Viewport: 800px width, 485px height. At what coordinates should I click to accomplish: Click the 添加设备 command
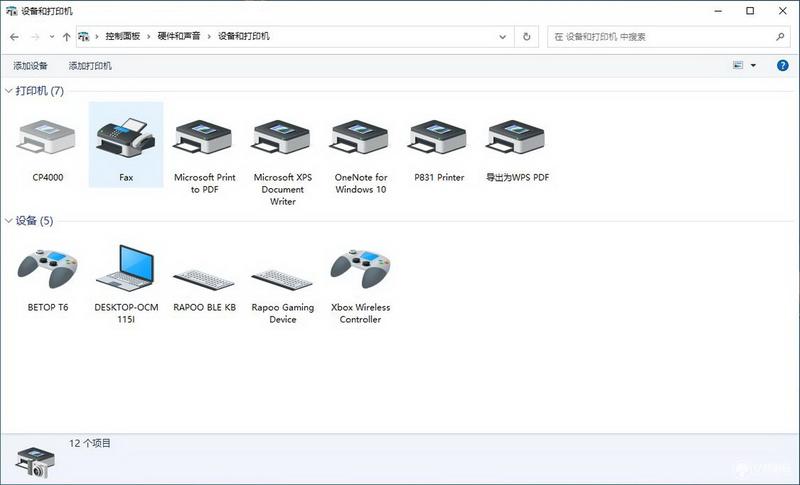pos(30,66)
